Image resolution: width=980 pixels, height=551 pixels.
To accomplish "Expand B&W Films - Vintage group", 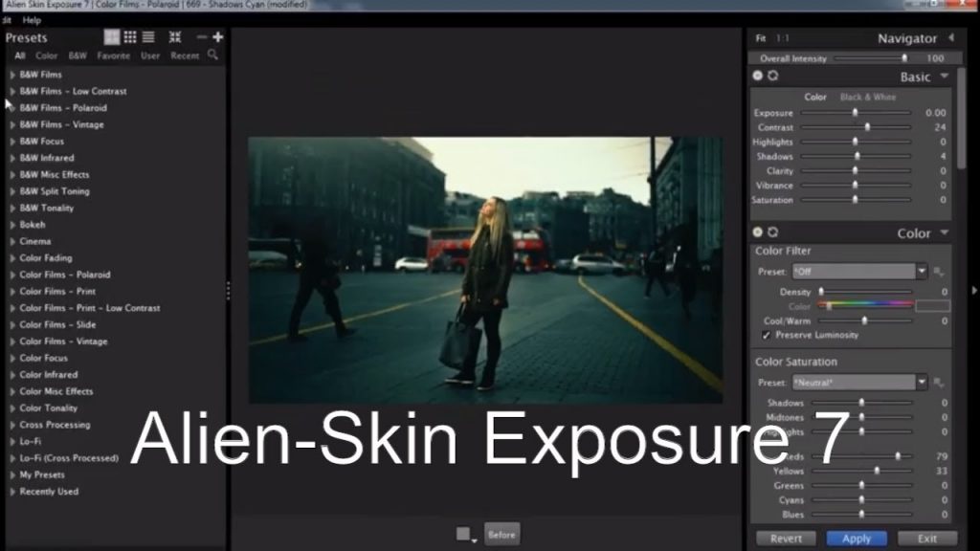I will pos(12,125).
